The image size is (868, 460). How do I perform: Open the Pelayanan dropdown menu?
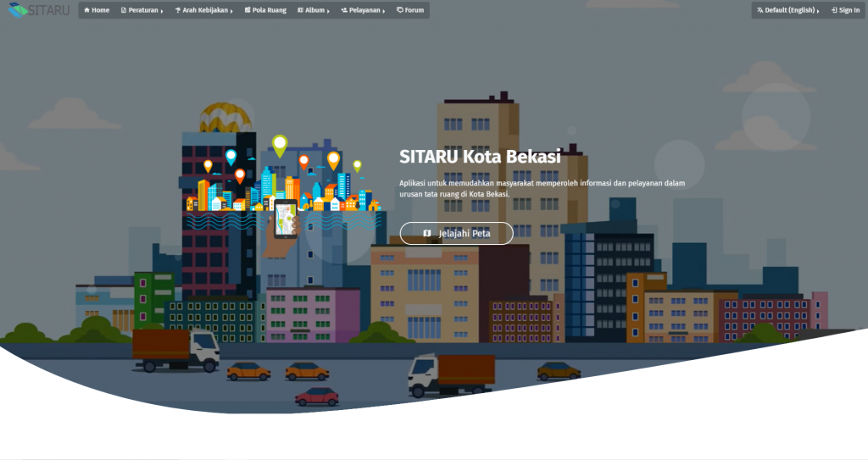(363, 10)
